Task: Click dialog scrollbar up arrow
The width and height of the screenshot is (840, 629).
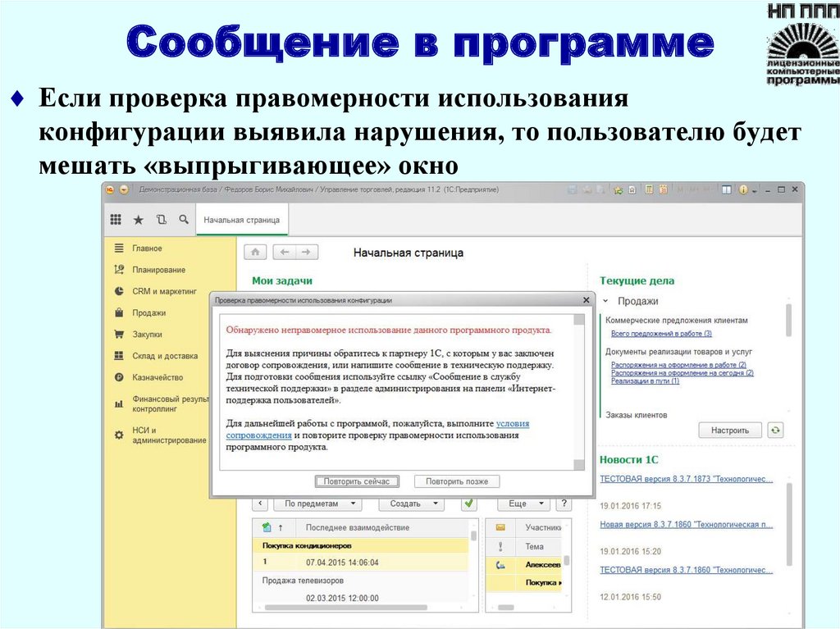Action: pyautogui.click(x=578, y=320)
